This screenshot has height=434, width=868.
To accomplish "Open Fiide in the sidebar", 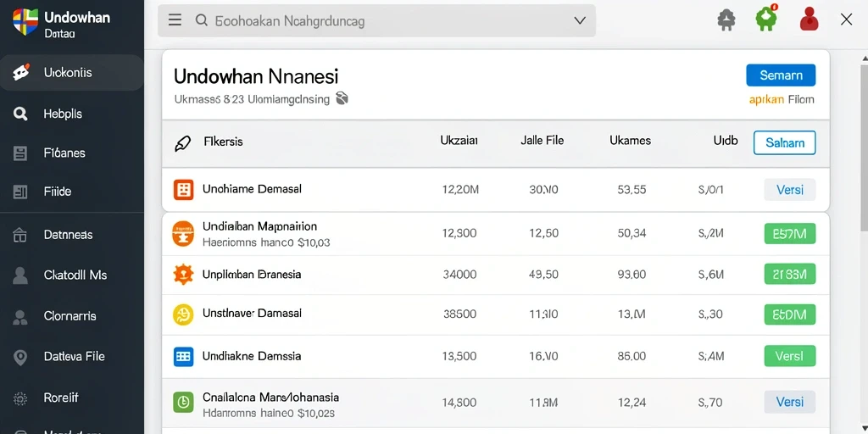I will (x=72, y=192).
